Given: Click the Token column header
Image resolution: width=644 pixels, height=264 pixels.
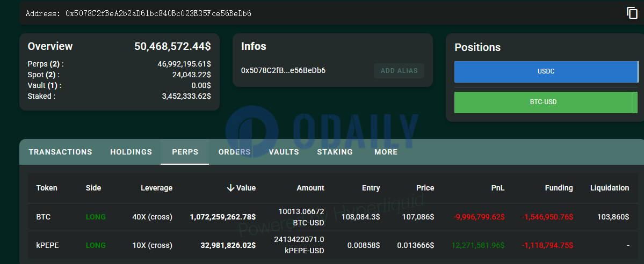Looking at the screenshot, I should 47,188.
